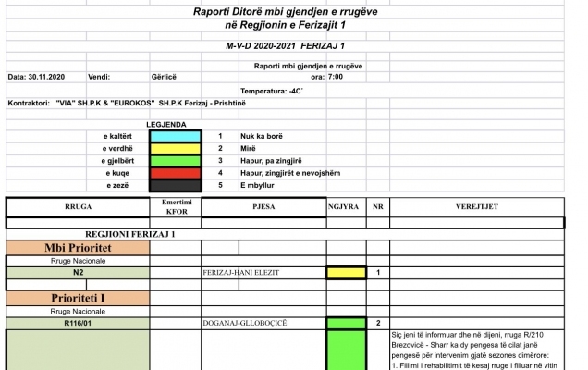588x370 pixels.
Task: Select the 'REGJIONI FERIZAJ 1' section row
Action: point(285,235)
